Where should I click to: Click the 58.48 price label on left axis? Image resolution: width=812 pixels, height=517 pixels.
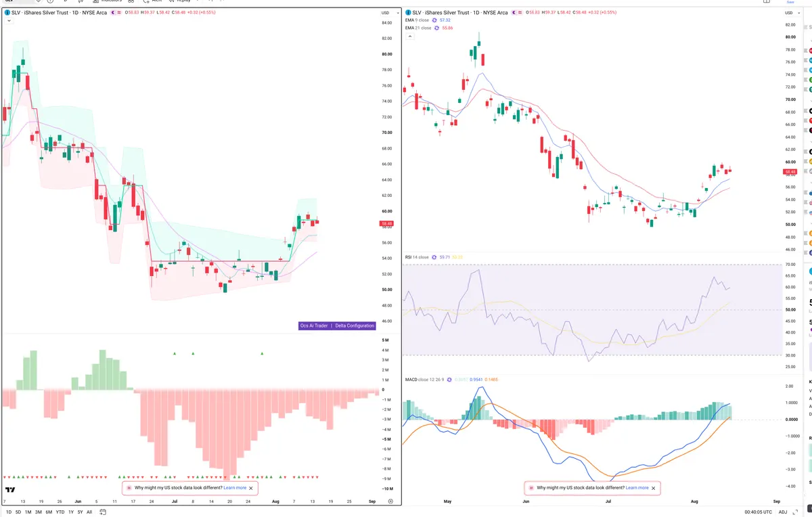tap(387, 223)
